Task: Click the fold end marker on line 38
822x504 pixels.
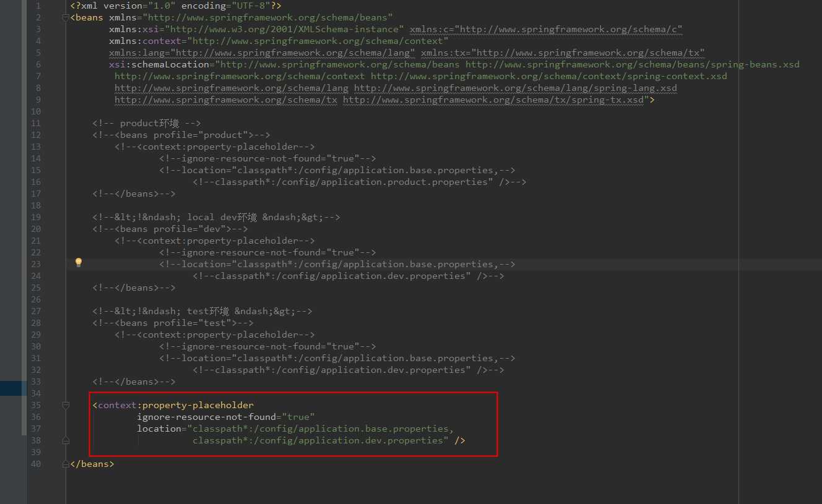Action: pyautogui.click(x=66, y=440)
